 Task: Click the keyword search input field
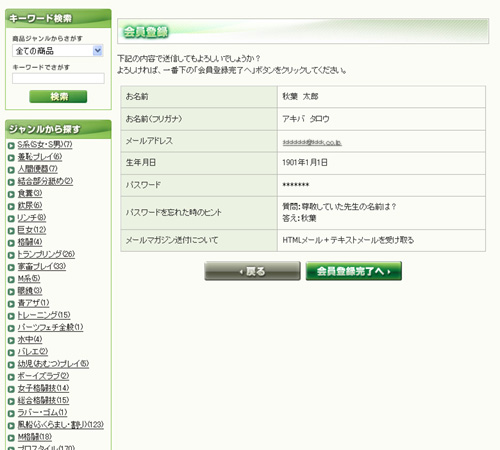coord(58,78)
